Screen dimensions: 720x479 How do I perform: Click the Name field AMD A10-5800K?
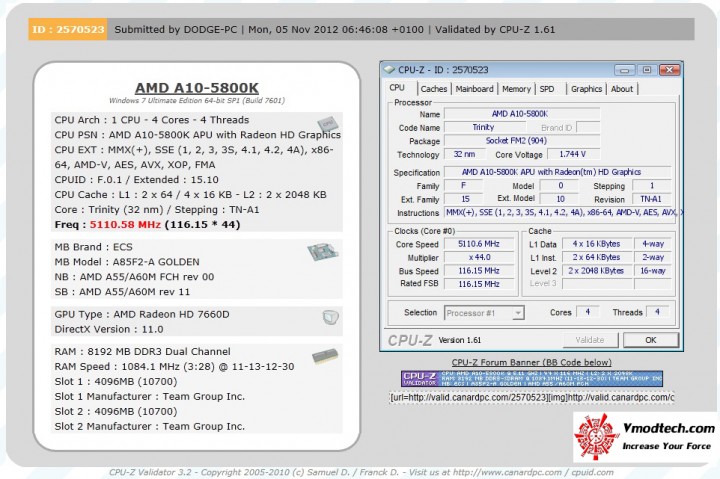[522, 114]
